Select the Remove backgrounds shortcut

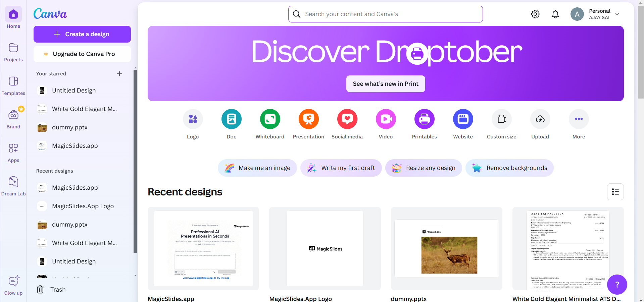(509, 168)
